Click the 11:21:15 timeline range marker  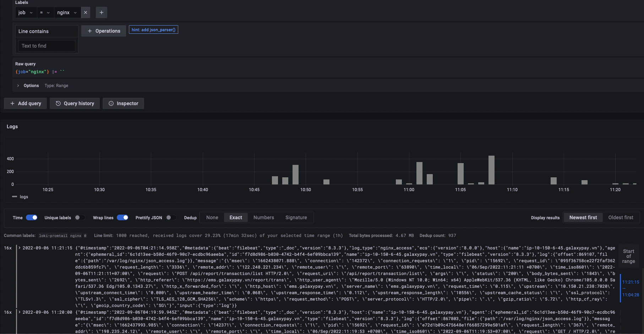coord(631,282)
